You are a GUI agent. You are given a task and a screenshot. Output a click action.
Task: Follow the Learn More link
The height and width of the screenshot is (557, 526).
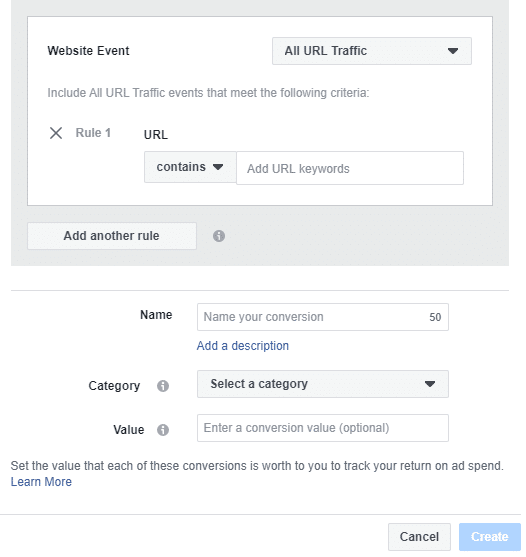(41, 482)
